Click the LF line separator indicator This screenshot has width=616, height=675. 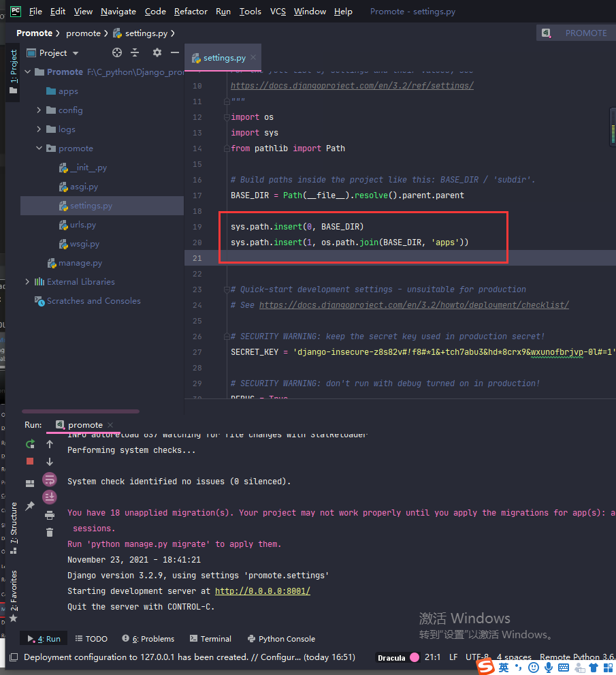pyautogui.click(x=453, y=657)
